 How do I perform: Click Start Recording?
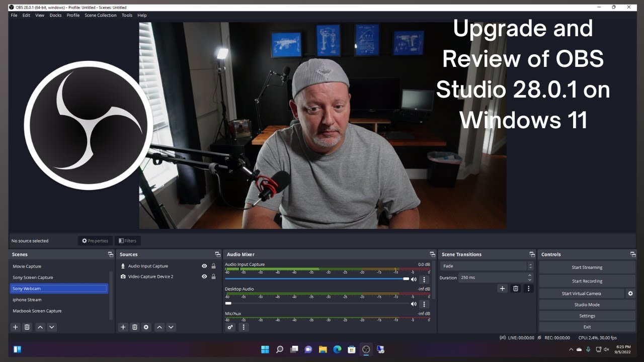click(x=587, y=281)
